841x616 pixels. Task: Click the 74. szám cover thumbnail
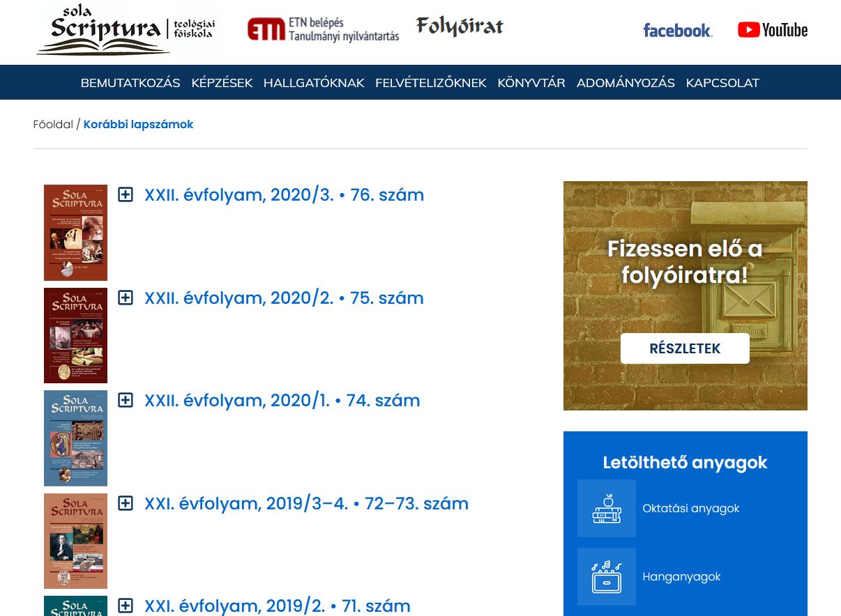75,438
